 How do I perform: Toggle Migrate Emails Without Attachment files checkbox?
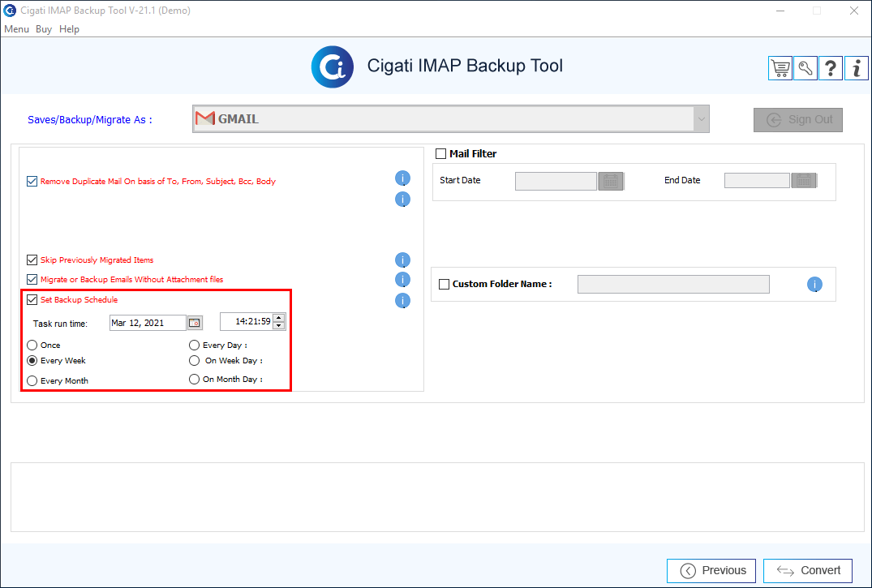pyautogui.click(x=32, y=279)
